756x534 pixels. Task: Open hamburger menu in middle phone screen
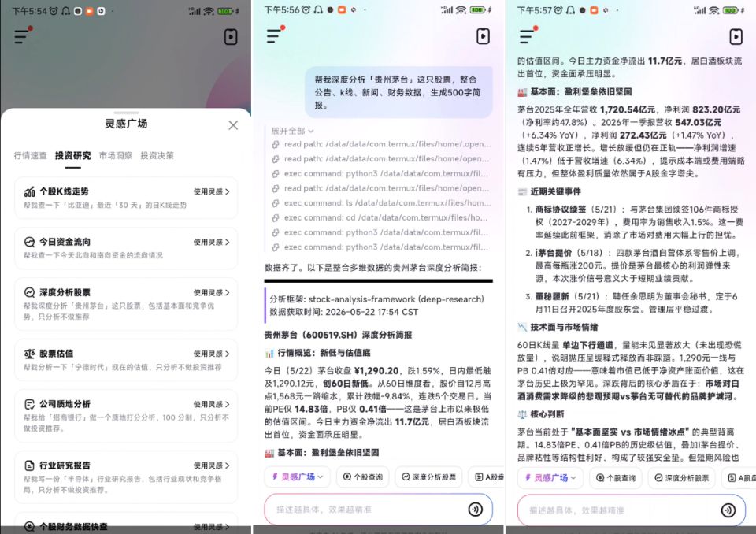pos(276,35)
